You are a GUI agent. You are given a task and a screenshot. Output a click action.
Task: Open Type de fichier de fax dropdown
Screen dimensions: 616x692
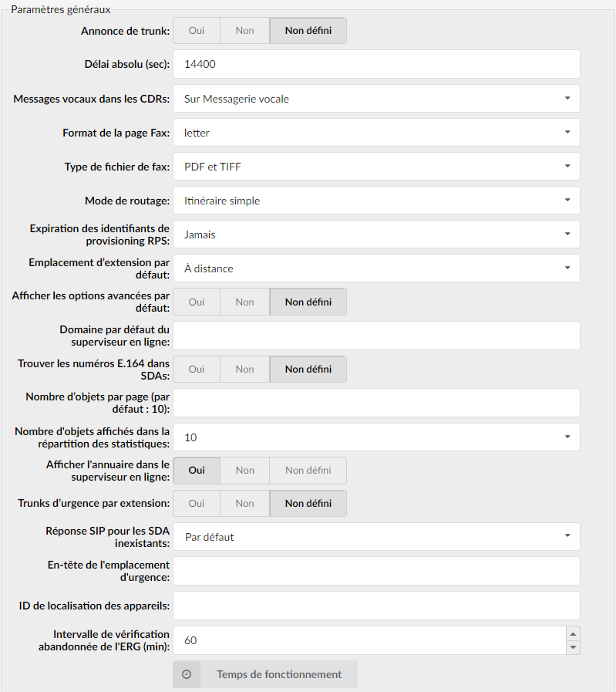click(x=376, y=167)
